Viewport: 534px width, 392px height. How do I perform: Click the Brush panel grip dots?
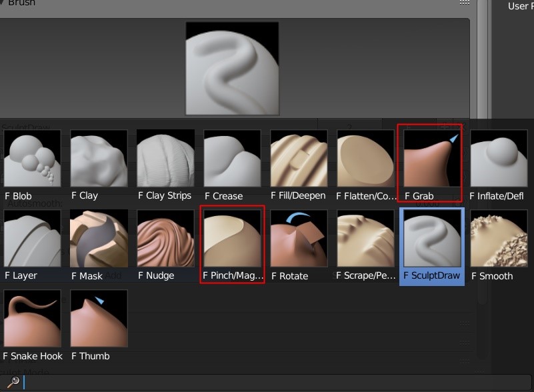click(465, 3)
